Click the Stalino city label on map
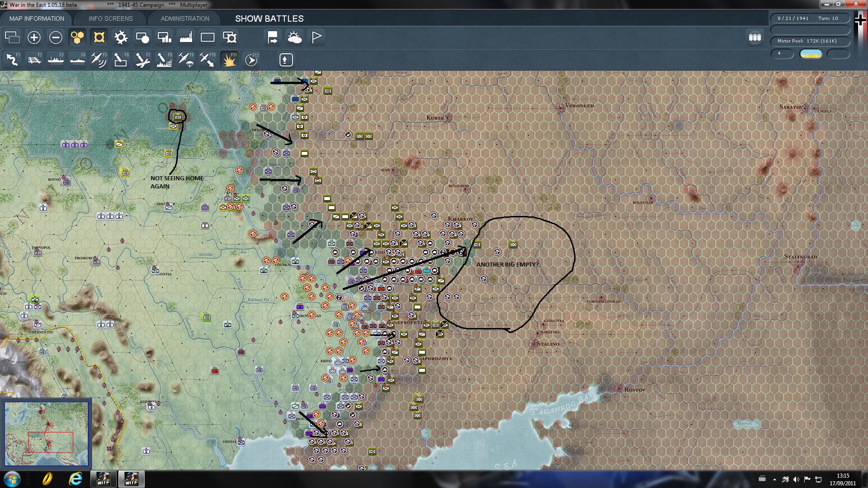The image size is (868, 488). 548,344
